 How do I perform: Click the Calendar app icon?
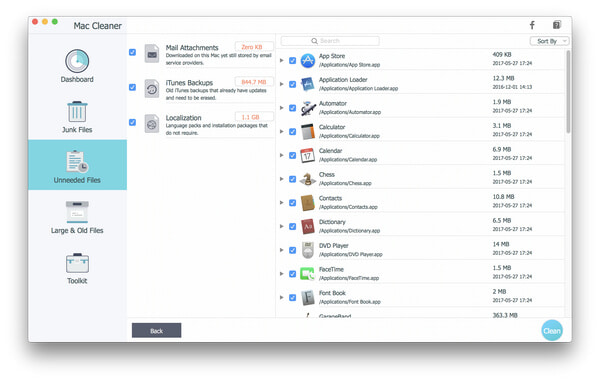(308, 155)
